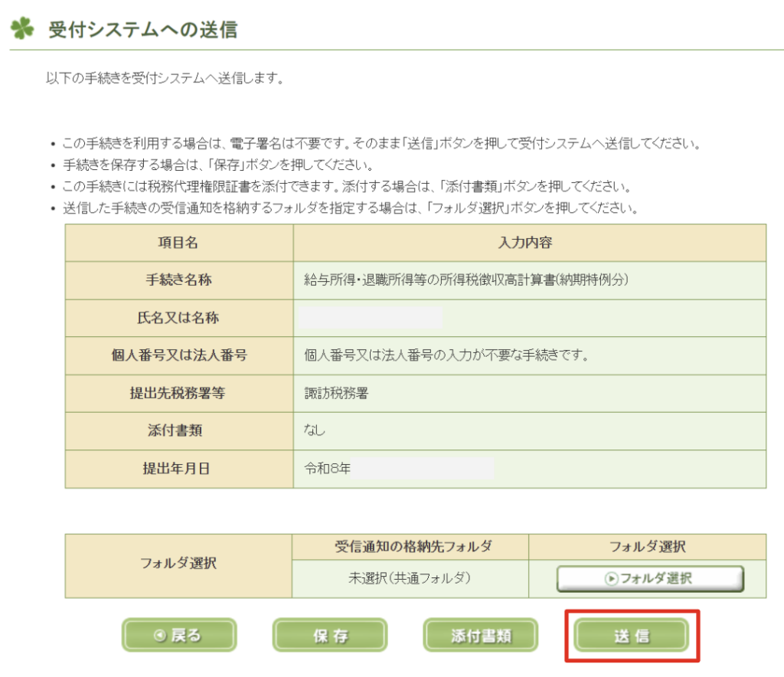
Task: Click the 手続き名称 row label
Action: click(x=179, y=280)
